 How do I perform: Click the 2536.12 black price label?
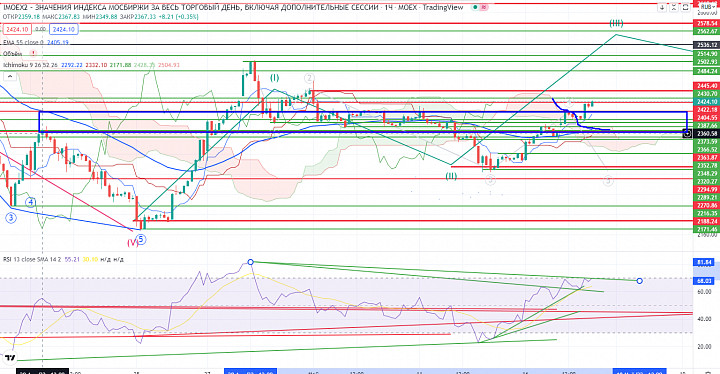pyautogui.click(x=707, y=45)
